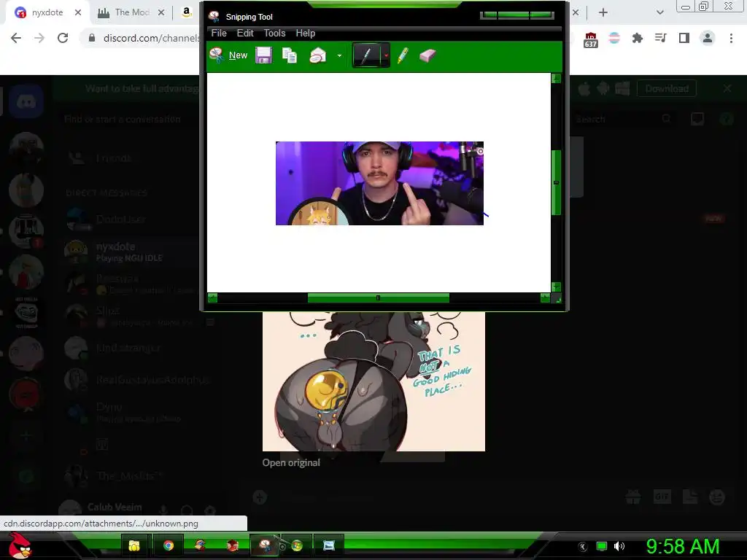Open the Discord GIF picker
The image size is (747, 560).
[x=662, y=497]
